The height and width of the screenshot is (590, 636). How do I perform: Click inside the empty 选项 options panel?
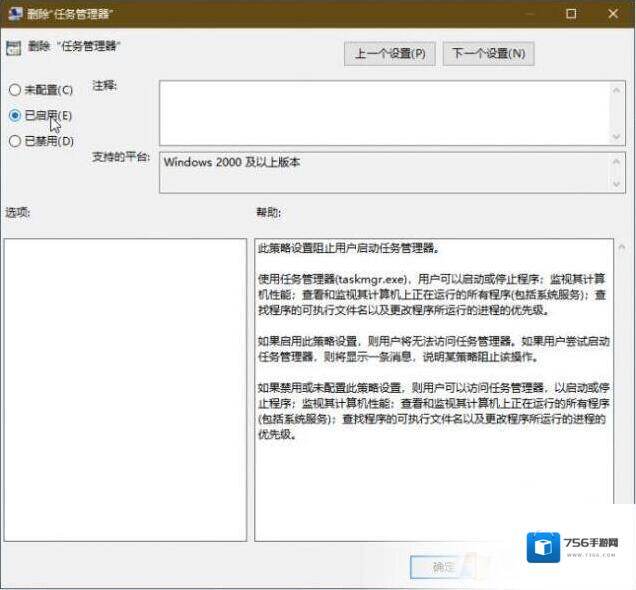point(125,390)
